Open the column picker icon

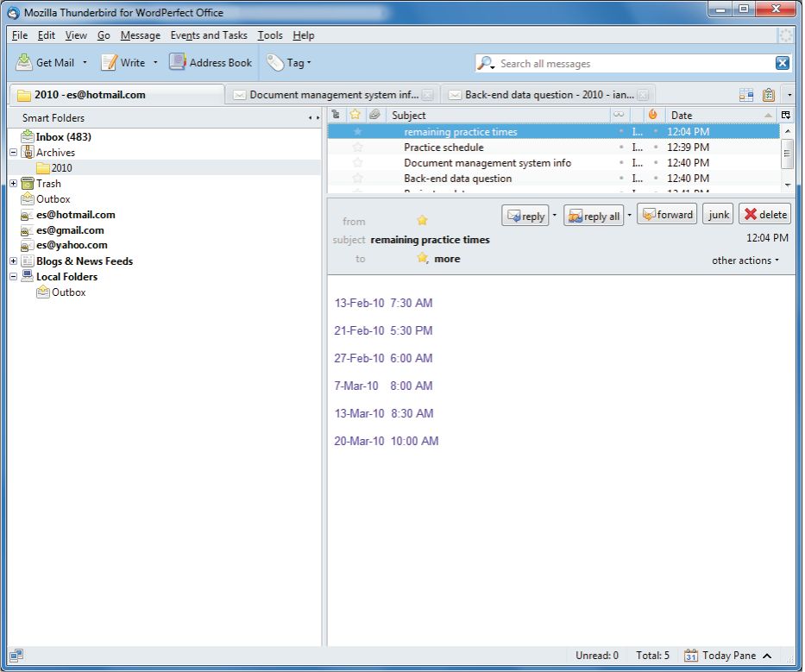(786, 115)
